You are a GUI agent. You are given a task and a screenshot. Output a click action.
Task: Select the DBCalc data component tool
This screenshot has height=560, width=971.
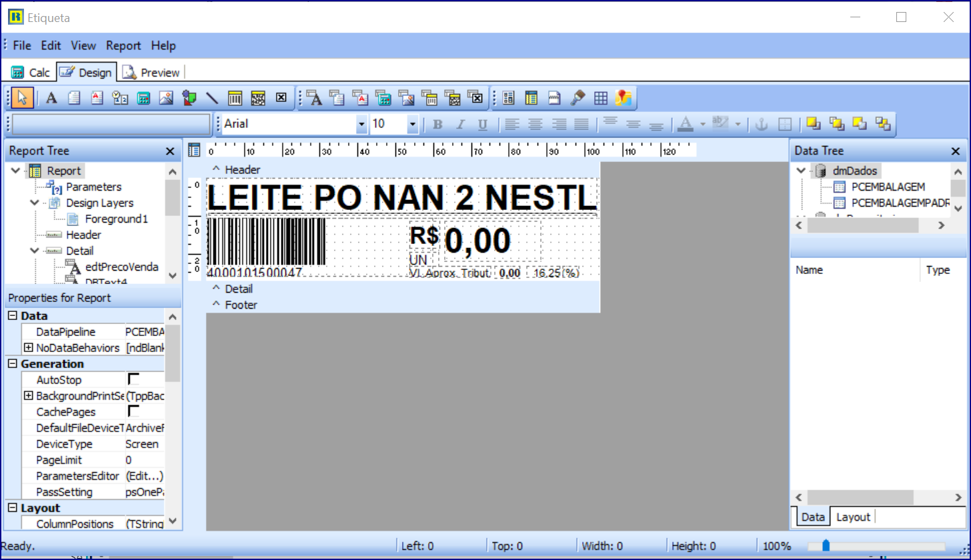pos(383,98)
